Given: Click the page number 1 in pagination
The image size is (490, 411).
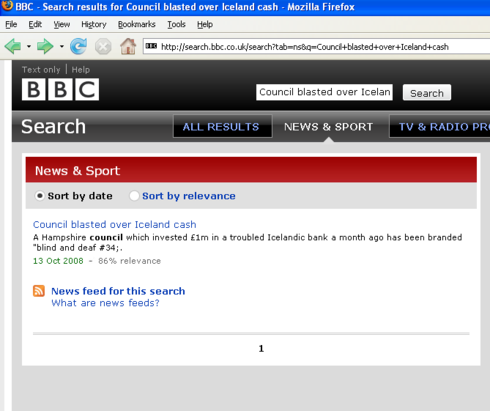Looking at the screenshot, I should click(261, 349).
